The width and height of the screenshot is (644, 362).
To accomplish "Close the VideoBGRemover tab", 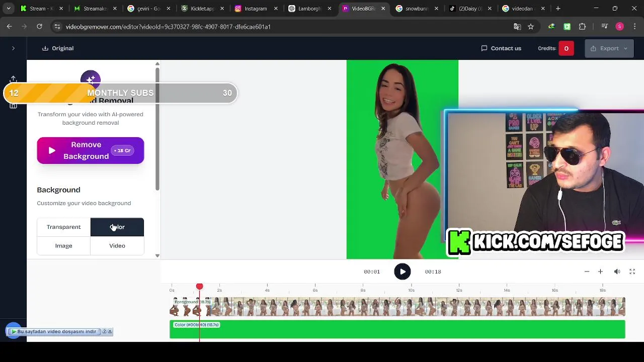I will [x=383, y=9].
